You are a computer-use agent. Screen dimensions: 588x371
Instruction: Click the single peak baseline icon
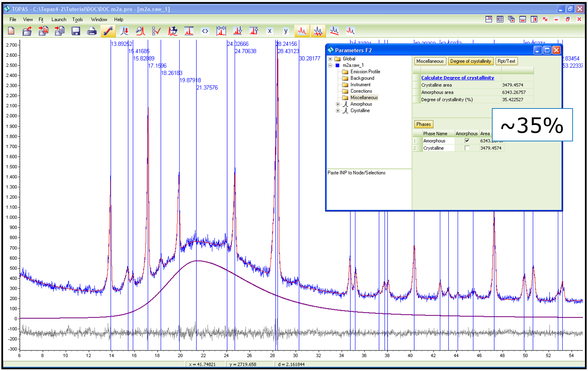(189, 31)
